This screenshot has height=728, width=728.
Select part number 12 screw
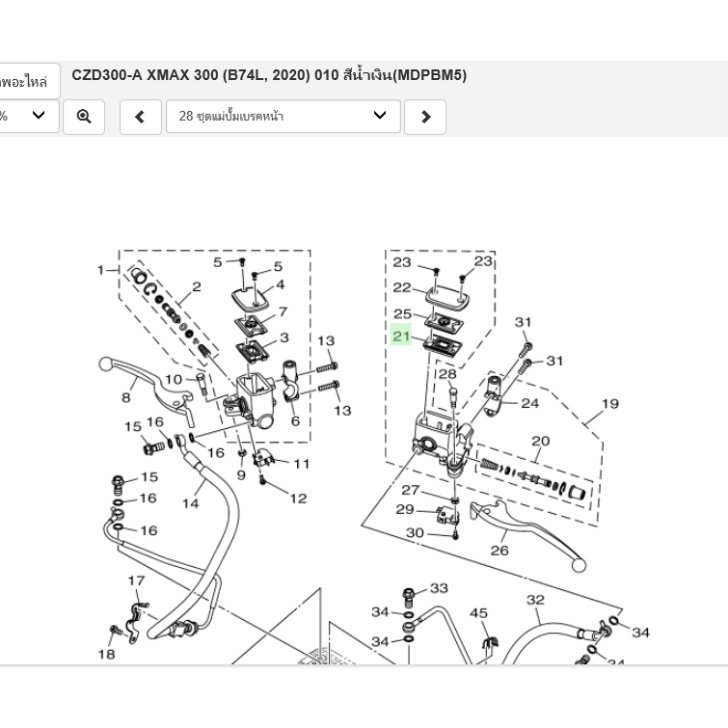click(299, 499)
